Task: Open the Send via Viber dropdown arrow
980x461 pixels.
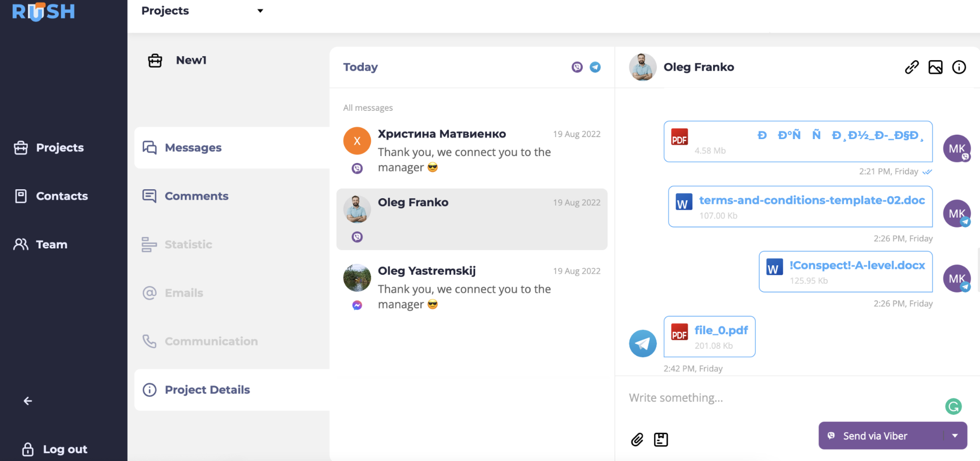Action: (955, 436)
